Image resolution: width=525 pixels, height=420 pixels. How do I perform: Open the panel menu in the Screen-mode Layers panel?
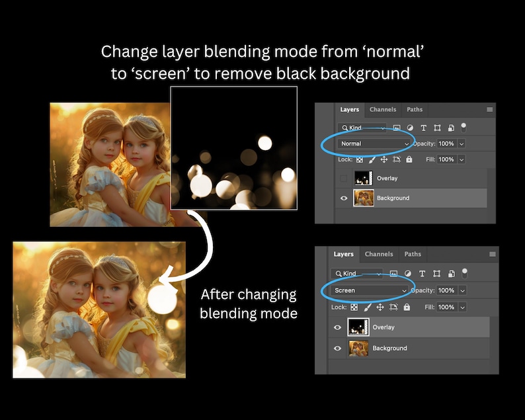pos(492,254)
